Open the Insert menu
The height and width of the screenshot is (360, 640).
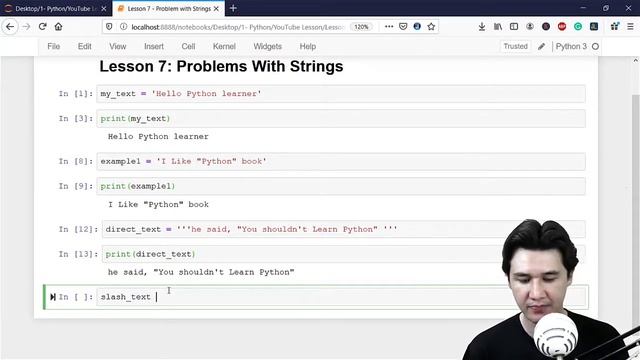click(154, 47)
